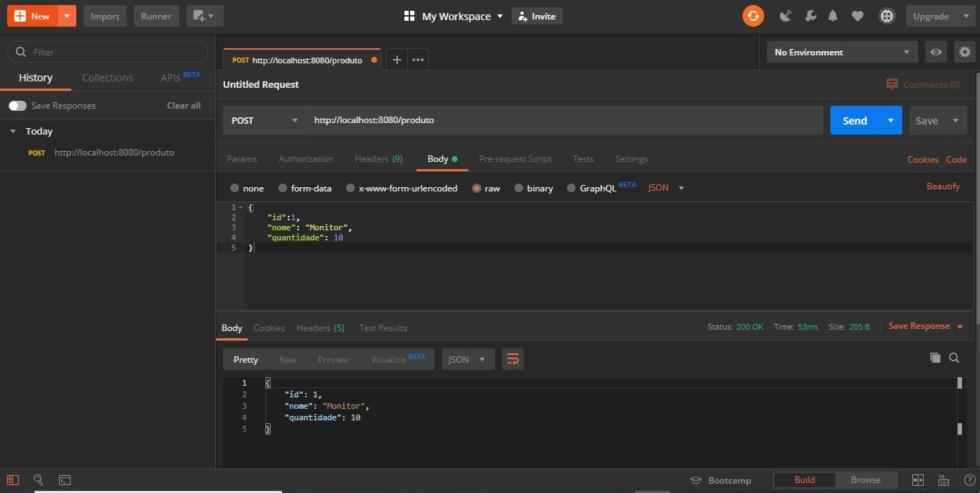Toggle the Save Responses switch

[x=17, y=106]
